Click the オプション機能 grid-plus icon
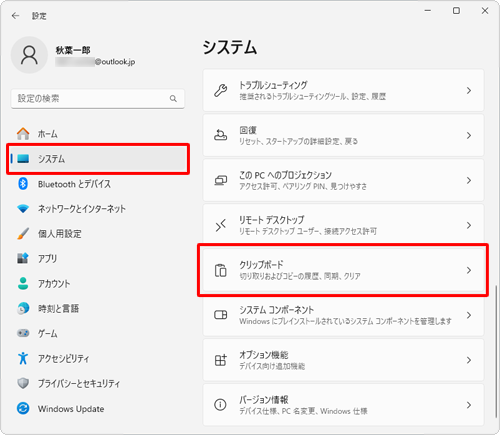 point(220,360)
